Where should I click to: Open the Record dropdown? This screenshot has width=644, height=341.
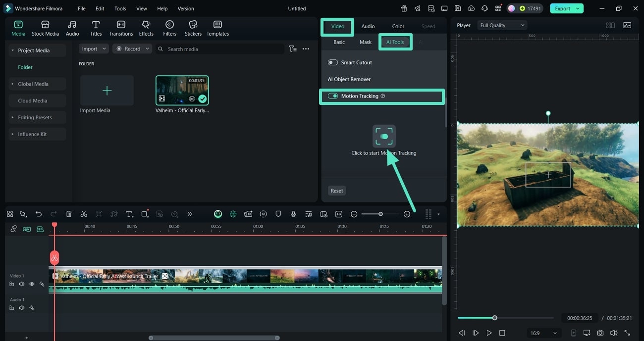coord(132,49)
